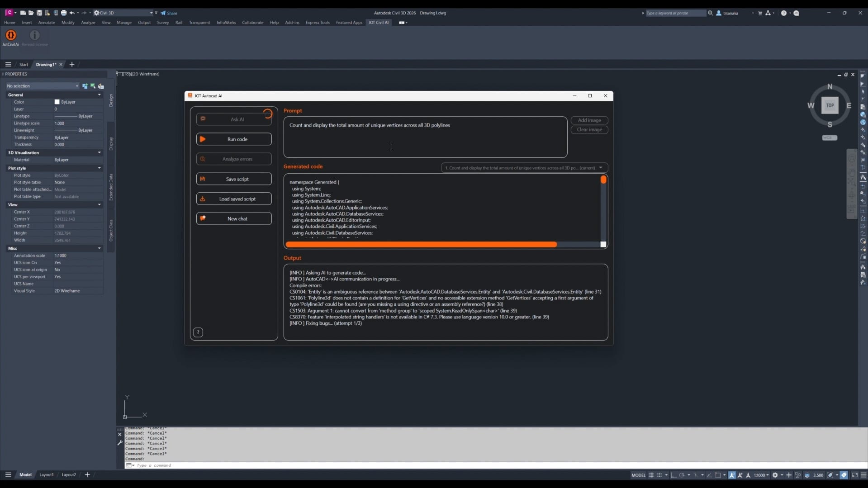Click the Quick Select icon in Properties
Screen dimensions: 868x488
pos(101,86)
